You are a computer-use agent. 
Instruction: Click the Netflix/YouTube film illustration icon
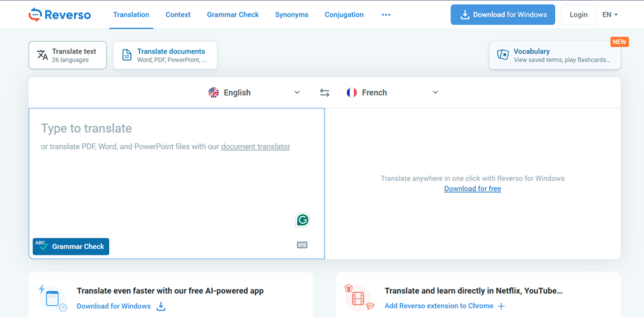click(x=359, y=297)
